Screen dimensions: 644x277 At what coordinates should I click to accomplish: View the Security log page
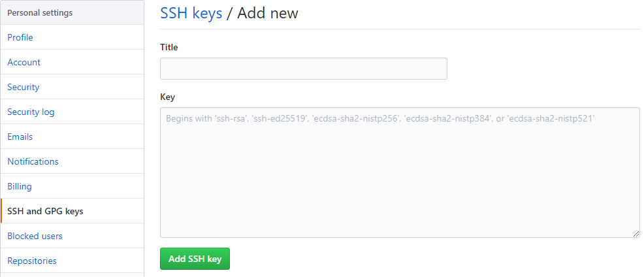(x=31, y=112)
